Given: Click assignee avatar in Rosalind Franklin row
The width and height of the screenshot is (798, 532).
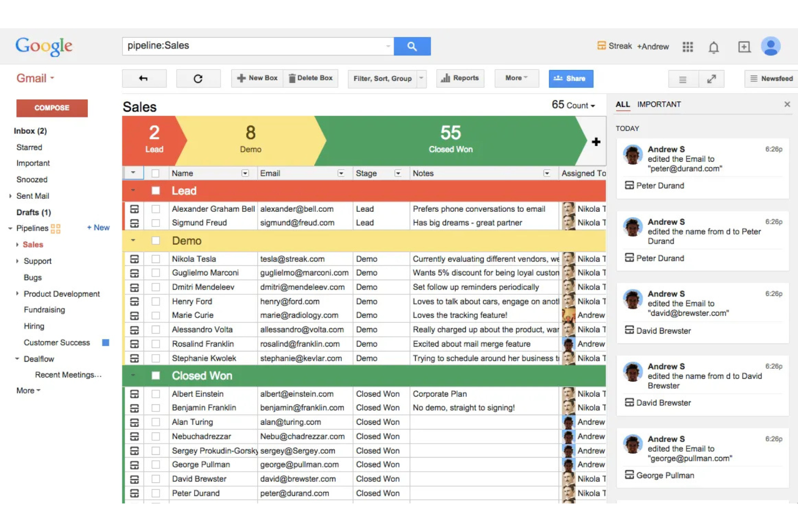Looking at the screenshot, I should coord(568,344).
